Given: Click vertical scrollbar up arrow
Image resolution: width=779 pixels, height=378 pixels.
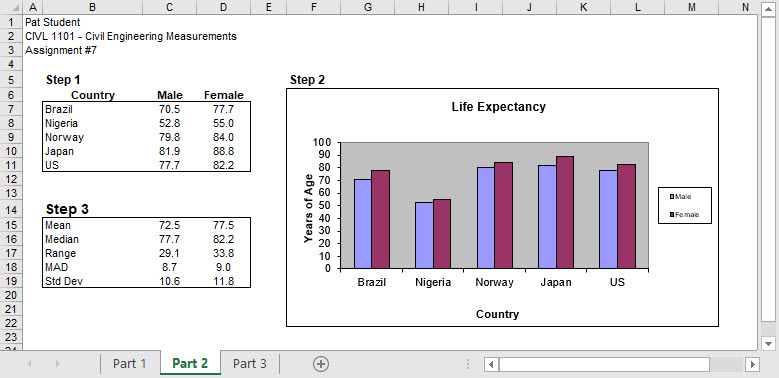Looking at the screenshot, I should [768, 7].
